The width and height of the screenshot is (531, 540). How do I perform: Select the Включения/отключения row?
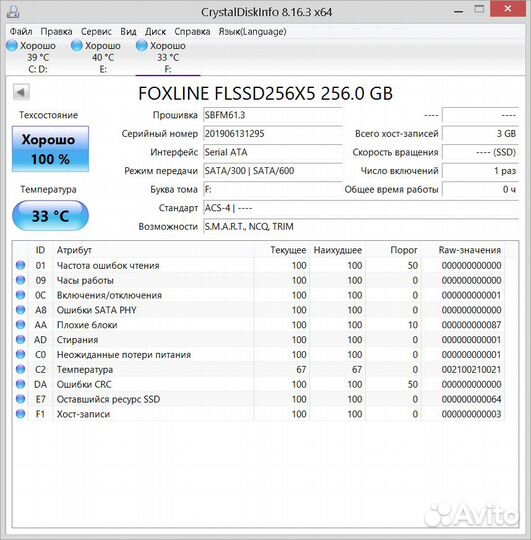coord(260,295)
